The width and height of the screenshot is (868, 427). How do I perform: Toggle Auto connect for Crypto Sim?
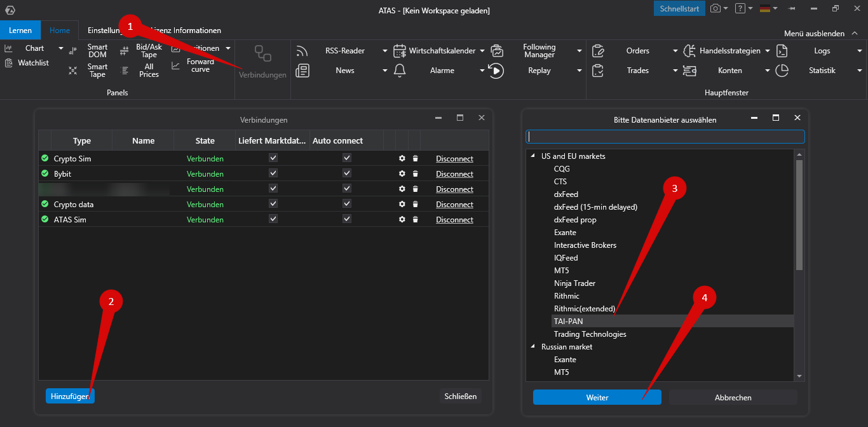click(347, 158)
